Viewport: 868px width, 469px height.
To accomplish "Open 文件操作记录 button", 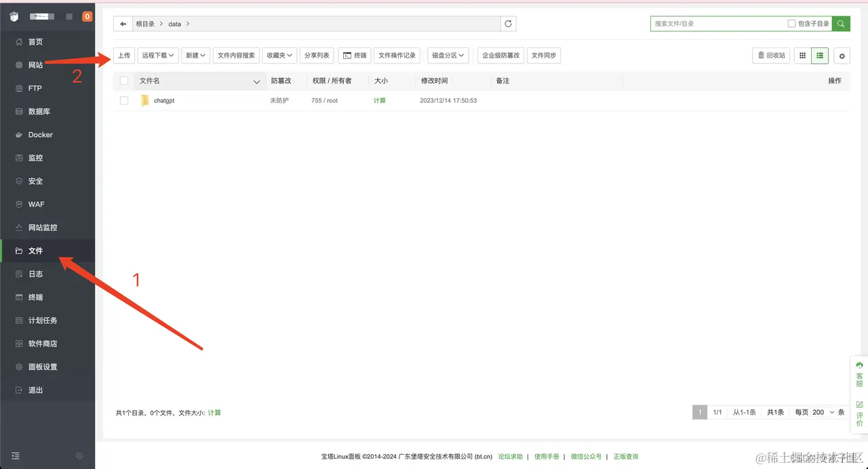I will coord(397,56).
